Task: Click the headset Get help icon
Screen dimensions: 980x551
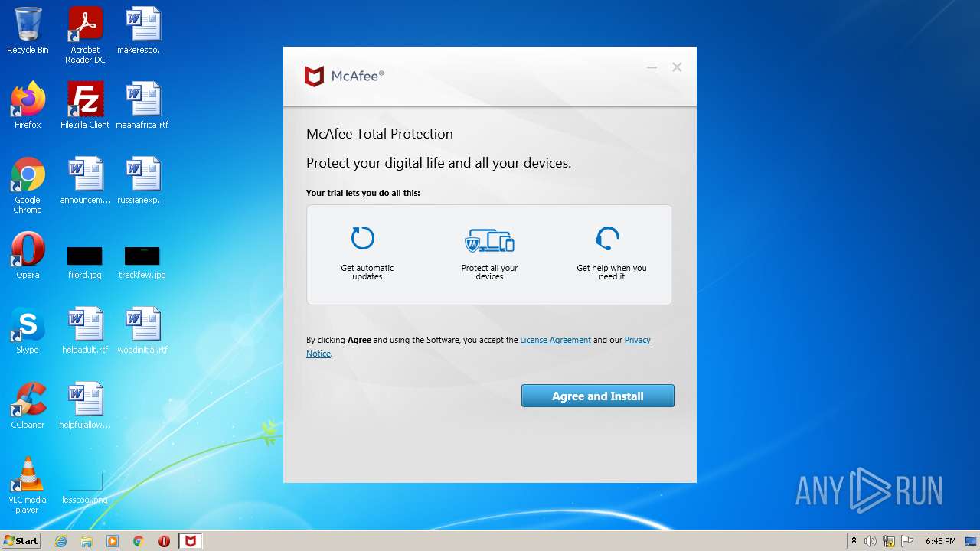Action: [607, 238]
